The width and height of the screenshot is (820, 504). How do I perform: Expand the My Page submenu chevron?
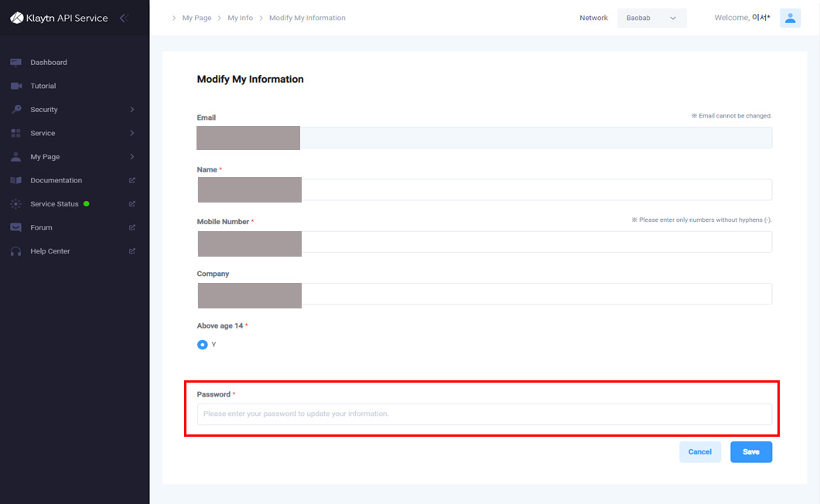(132, 156)
